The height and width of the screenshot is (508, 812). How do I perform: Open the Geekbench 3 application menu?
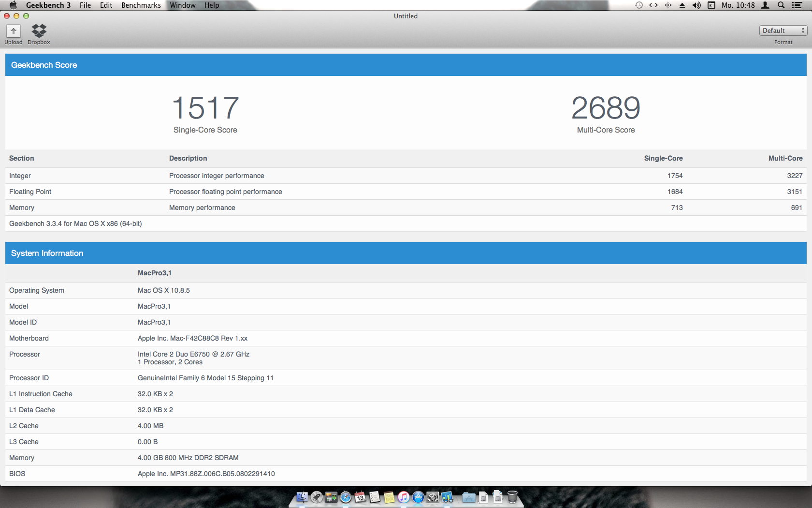click(x=48, y=5)
